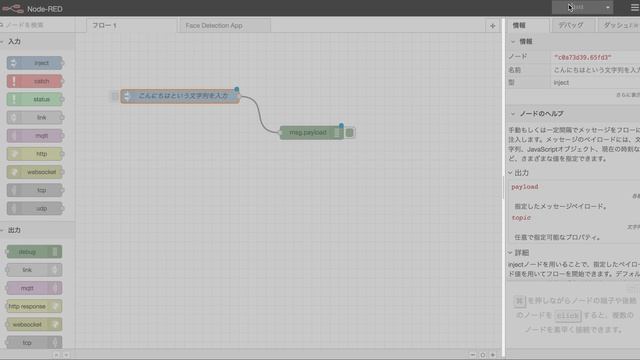Select the debug node in the palette
640x360 pixels.
click(34, 252)
